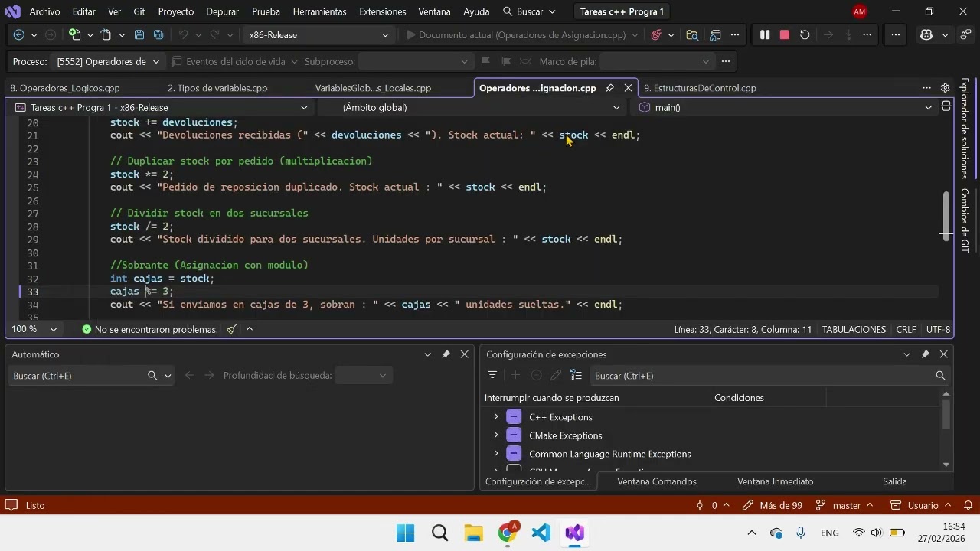Viewport: 980px width, 551px height.
Task: Click the Undo arrow
Action: [183, 34]
